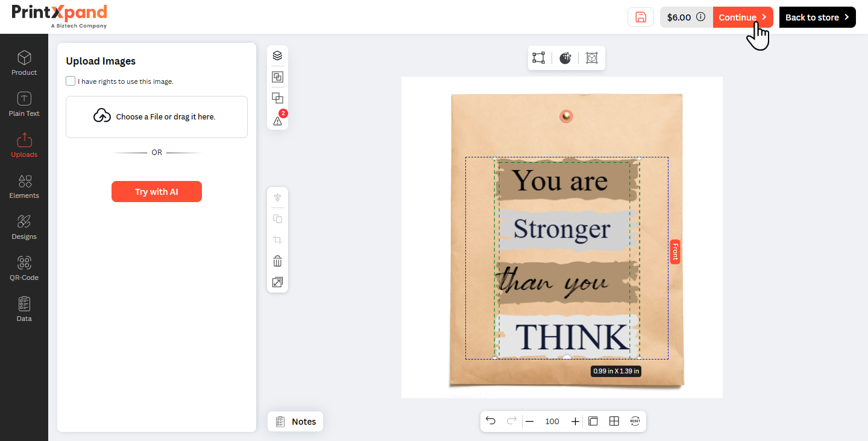The width and height of the screenshot is (868, 441).
Task: Go Back to store
Action: (817, 17)
